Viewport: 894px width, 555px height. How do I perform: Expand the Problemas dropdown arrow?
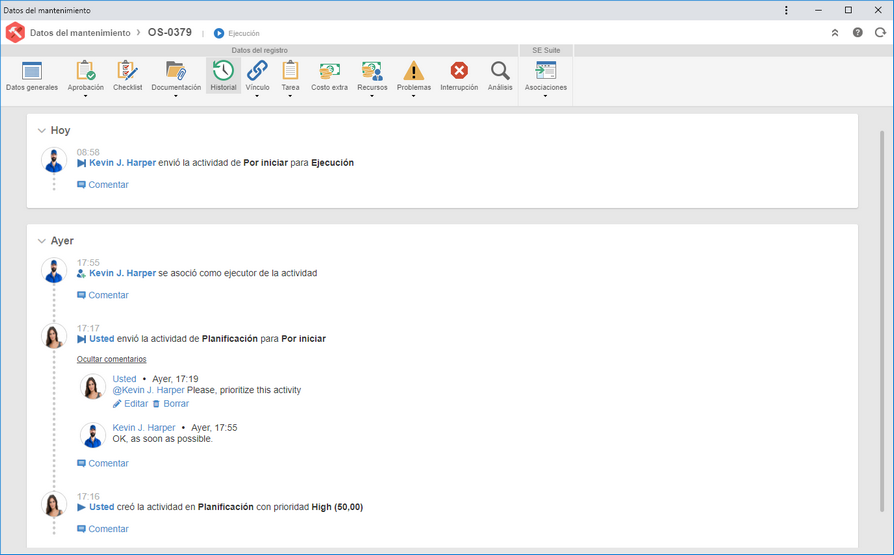pyautogui.click(x=414, y=96)
